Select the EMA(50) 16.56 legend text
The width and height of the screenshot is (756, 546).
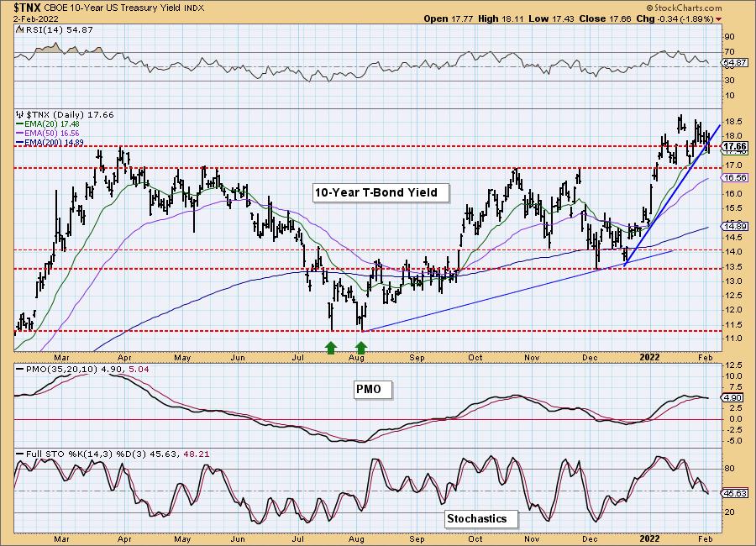(x=51, y=134)
